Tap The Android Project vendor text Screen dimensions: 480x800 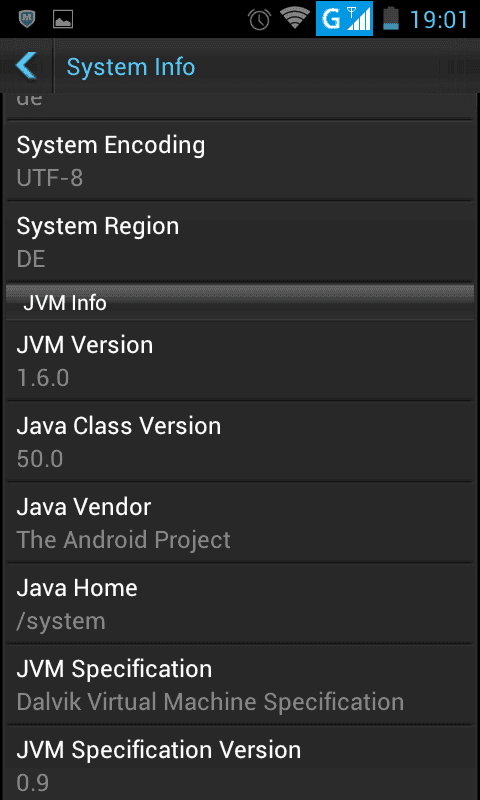tap(123, 540)
